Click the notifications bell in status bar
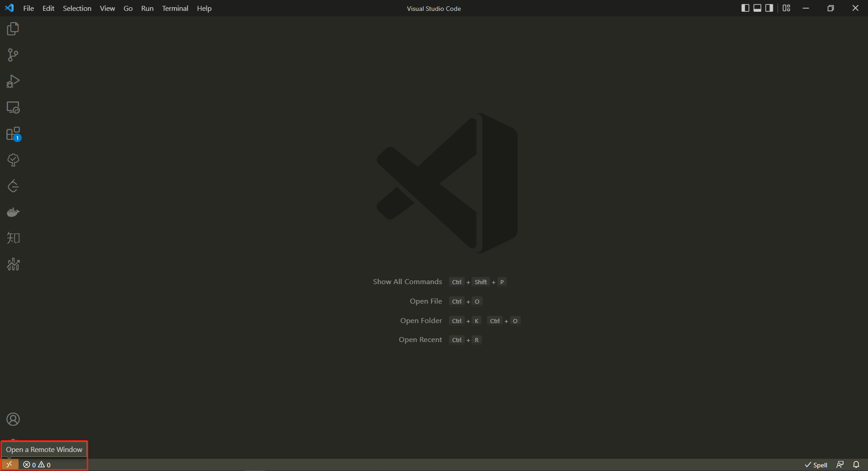This screenshot has height=471, width=868. click(x=856, y=465)
